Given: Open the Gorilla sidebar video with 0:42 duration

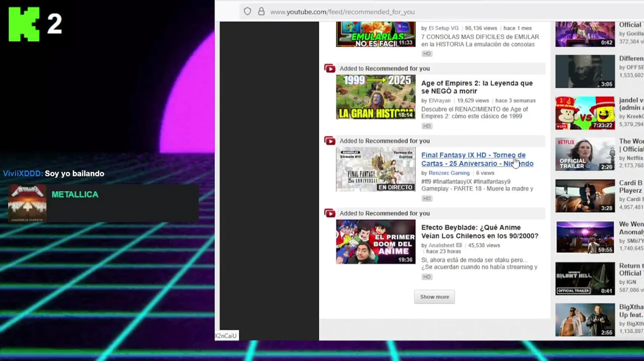Looking at the screenshot, I should pos(585,34).
